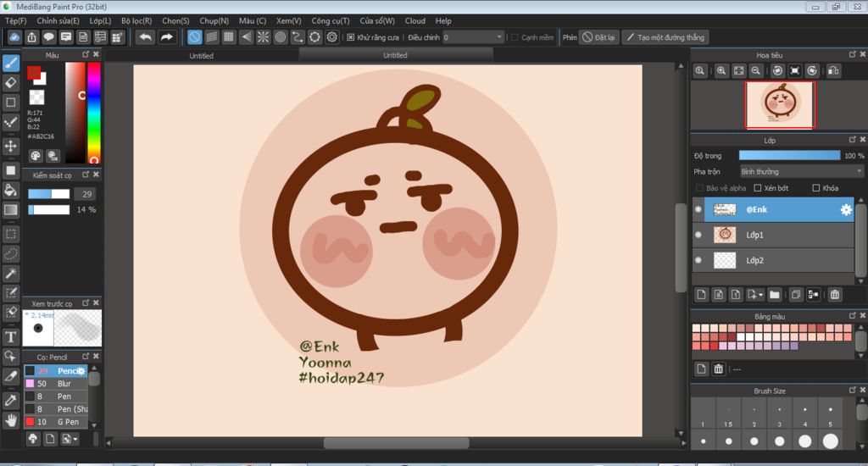Select the Gradient tool
The image size is (868, 466).
click(x=11, y=210)
